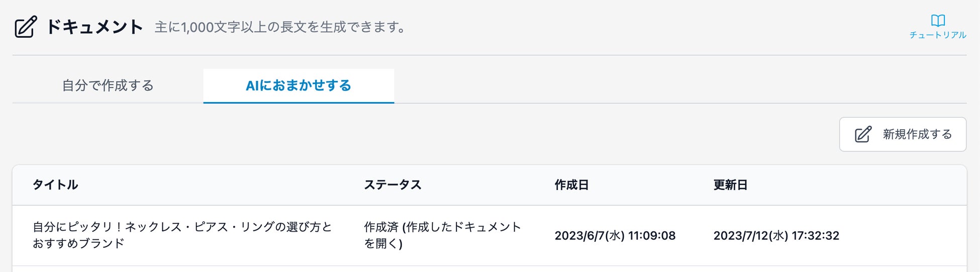This screenshot has width=980, height=272.
Task: Click the document edit icon beside ドキュメント heading
Action: click(26, 27)
